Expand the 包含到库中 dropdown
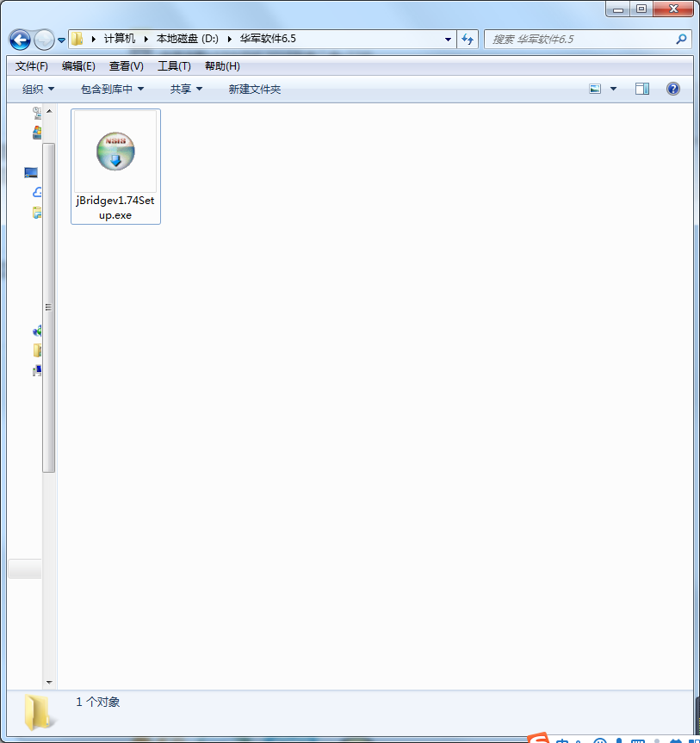This screenshot has height=743, width=700. click(x=112, y=89)
